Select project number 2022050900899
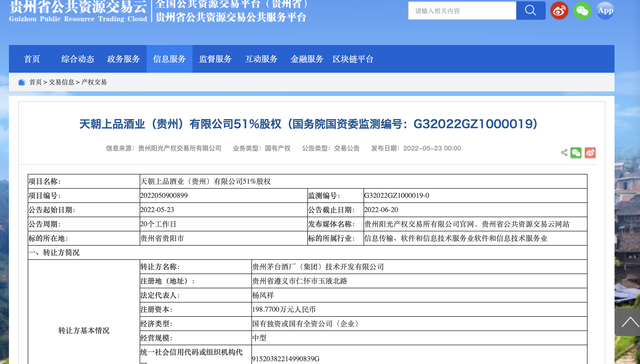 click(164, 196)
